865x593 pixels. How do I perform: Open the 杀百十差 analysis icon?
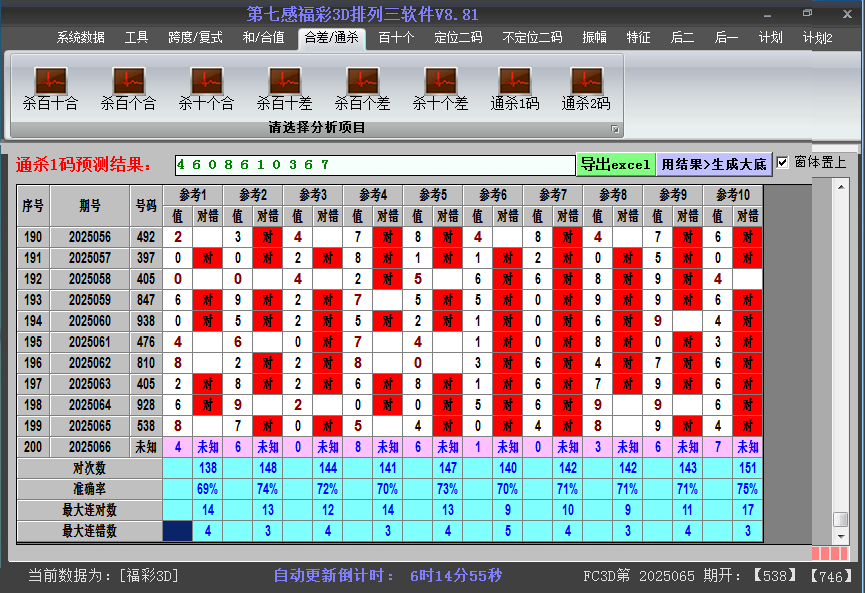tap(285, 89)
